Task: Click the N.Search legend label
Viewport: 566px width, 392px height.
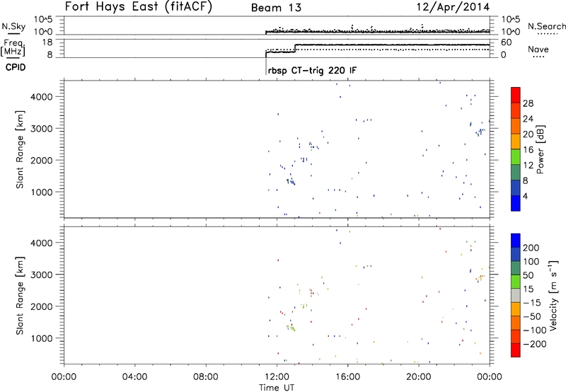Action: 547,26
